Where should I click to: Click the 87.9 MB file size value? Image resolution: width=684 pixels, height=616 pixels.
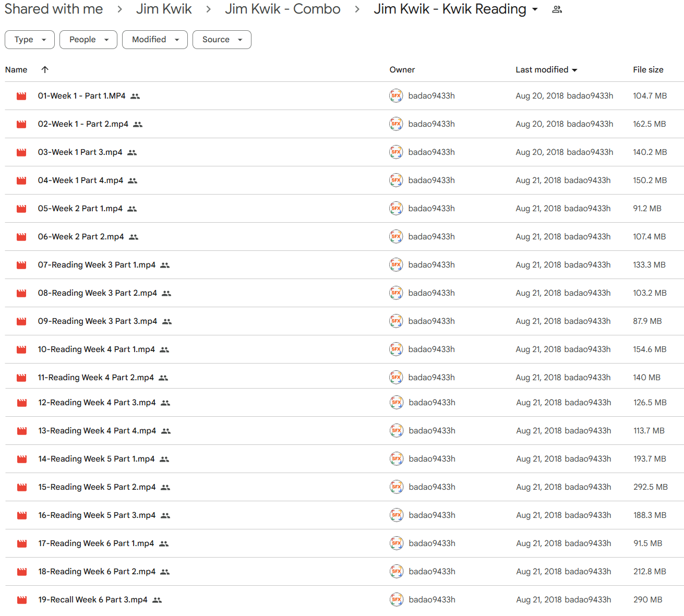[x=647, y=321]
